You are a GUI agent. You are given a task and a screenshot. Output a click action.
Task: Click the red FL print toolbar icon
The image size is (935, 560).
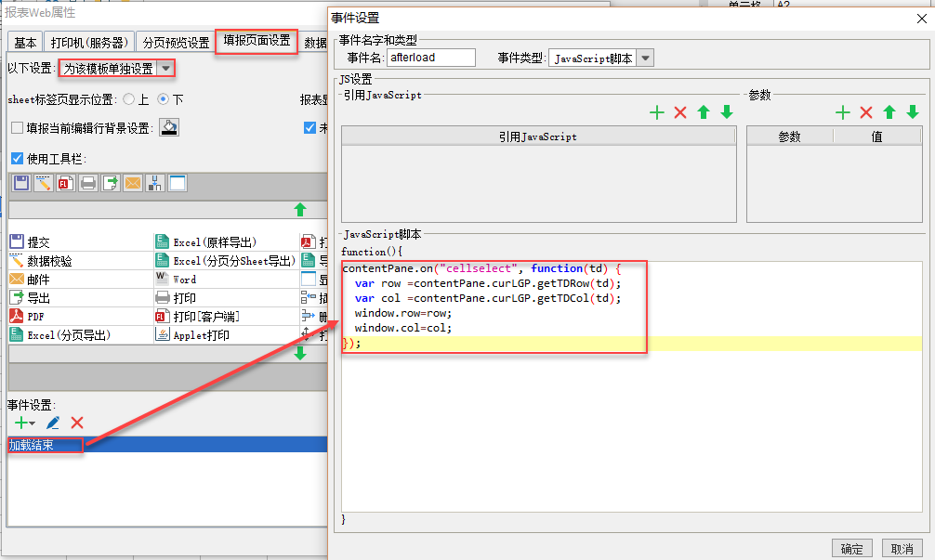(66, 183)
